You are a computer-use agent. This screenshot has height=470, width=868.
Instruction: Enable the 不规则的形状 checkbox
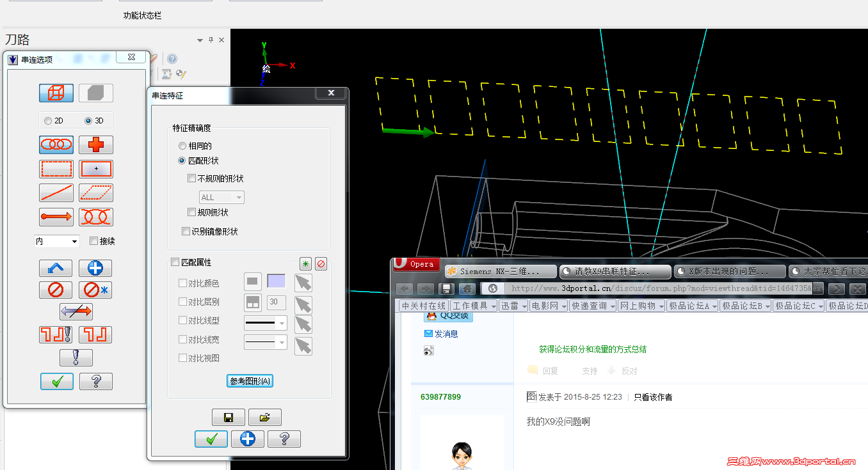click(191, 178)
